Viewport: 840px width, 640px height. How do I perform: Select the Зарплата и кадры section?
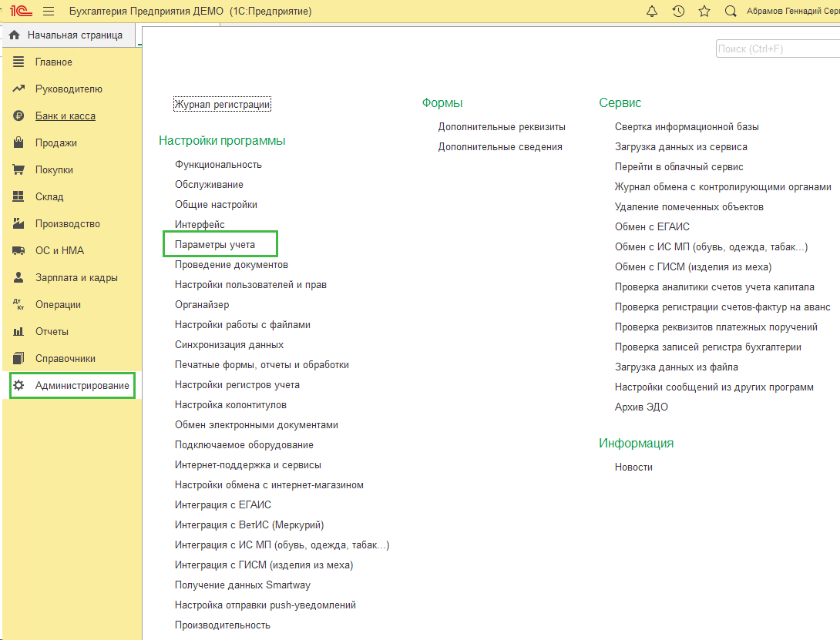pyautogui.click(x=76, y=277)
